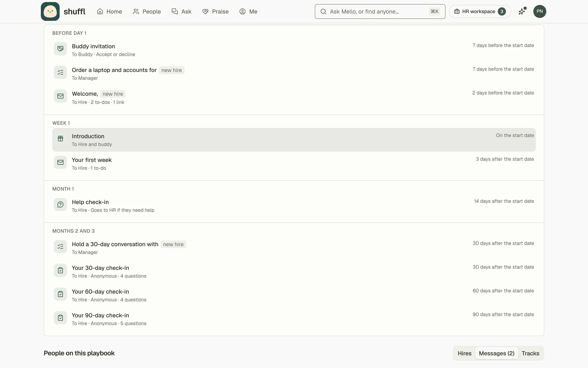
Task: Click the ⌘K shortcut badge
Action: pos(434,11)
